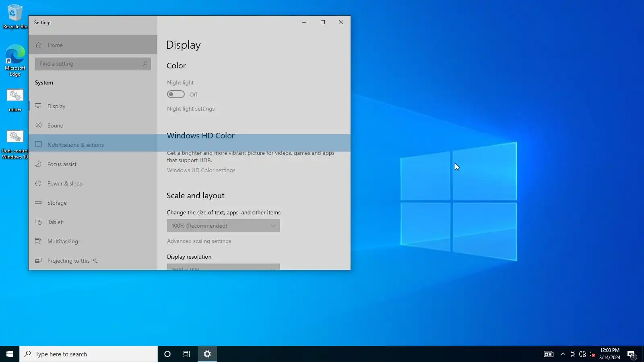Click the Multitasking icon in the sidebar
Screen dimensions: 644x362
pyautogui.click(x=38, y=241)
